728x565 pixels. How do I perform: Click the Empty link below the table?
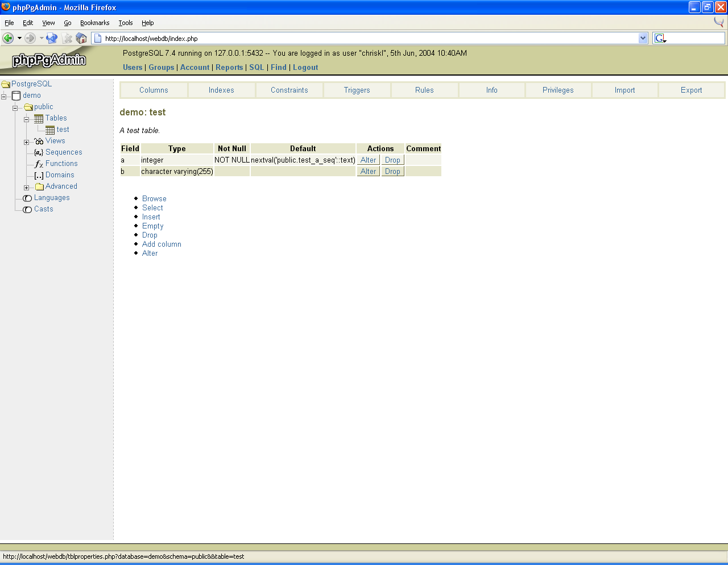(x=152, y=226)
